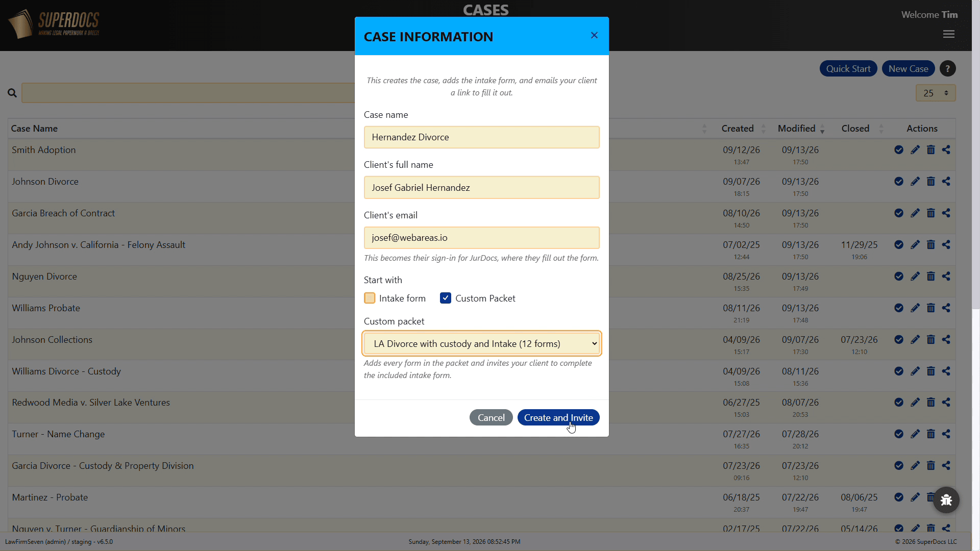Share the Garcia Divorce - Custody & Property Division case

pos(946,465)
